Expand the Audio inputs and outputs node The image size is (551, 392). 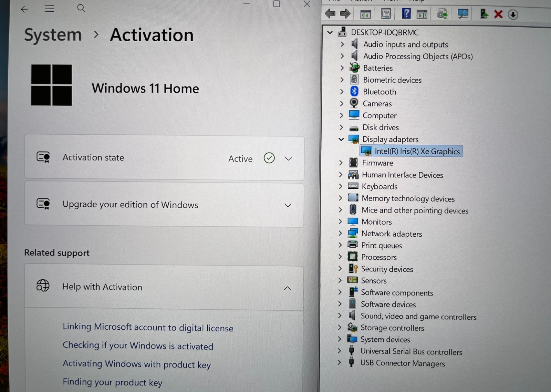coord(342,44)
